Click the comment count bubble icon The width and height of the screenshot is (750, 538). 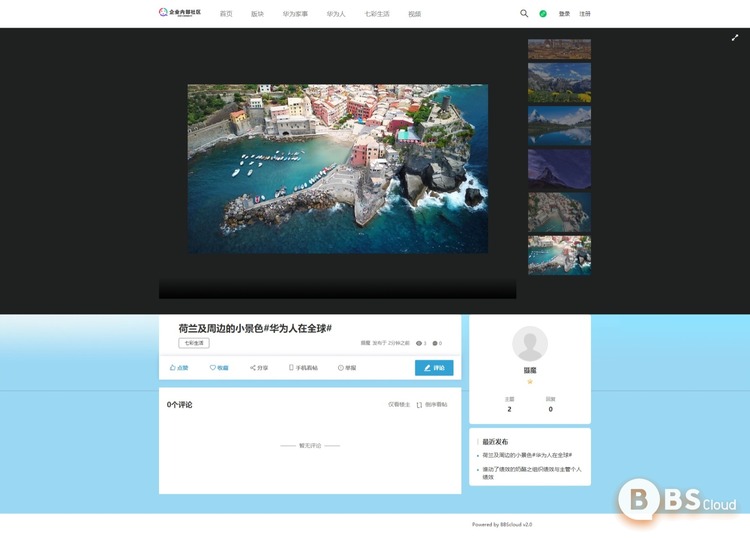point(435,343)
